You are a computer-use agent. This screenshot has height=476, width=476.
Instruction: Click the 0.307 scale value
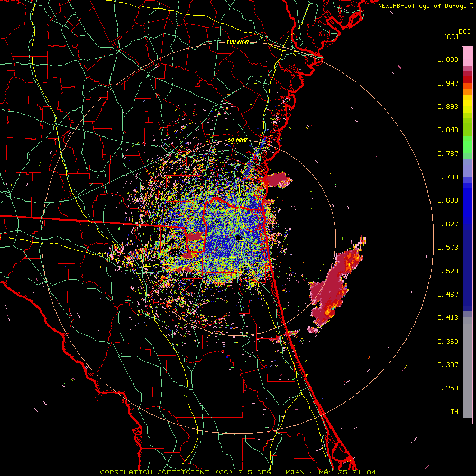point(448,365)
